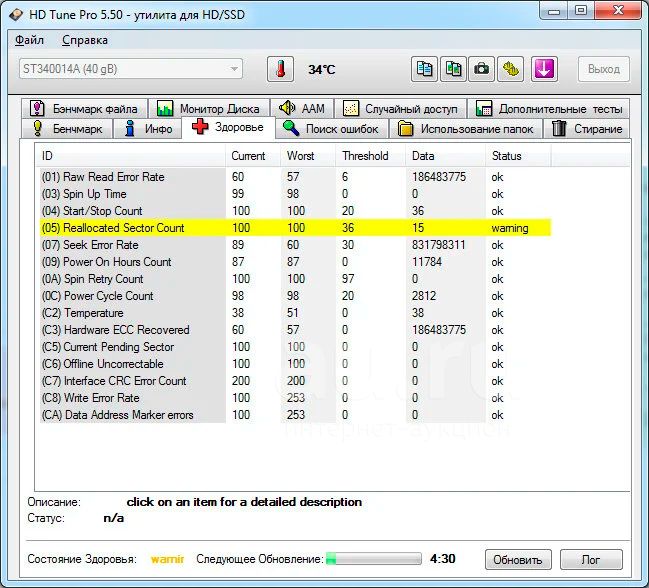Click data value 831798311
This screenshot has height=588, width=649.
coord(439,245)
